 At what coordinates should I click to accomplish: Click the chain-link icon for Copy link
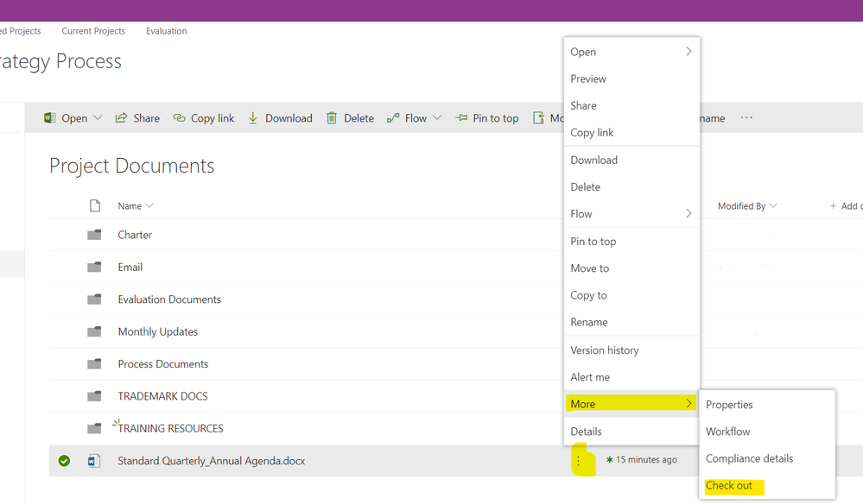click(179, 117)
